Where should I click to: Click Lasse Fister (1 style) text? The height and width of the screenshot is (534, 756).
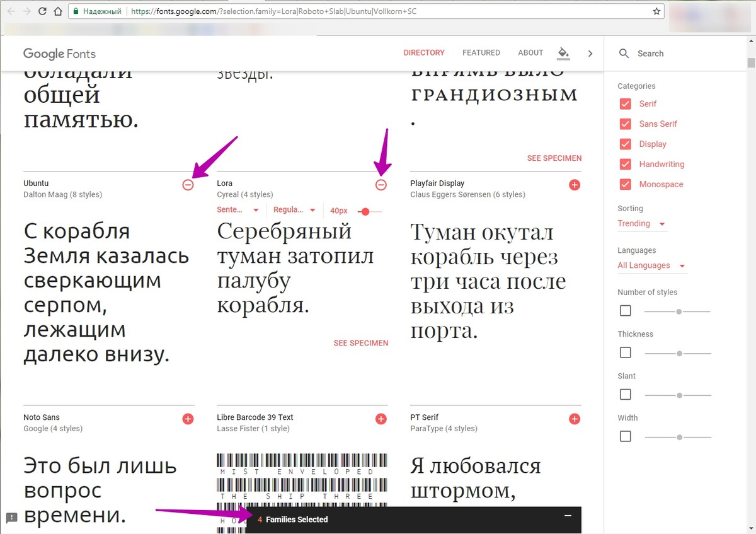pos(253,429)
